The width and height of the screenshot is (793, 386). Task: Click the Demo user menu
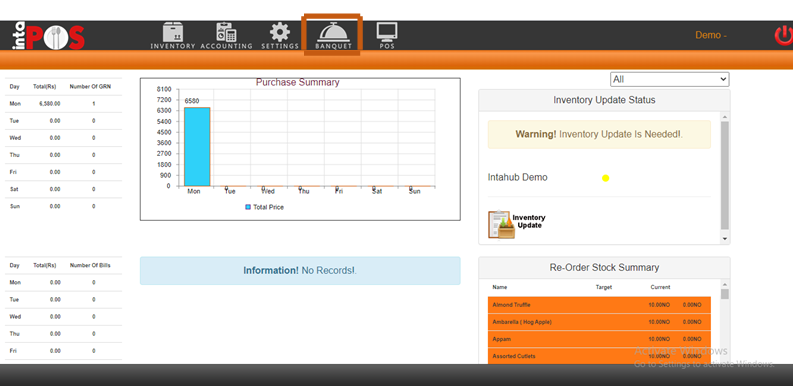pos(711,35)
